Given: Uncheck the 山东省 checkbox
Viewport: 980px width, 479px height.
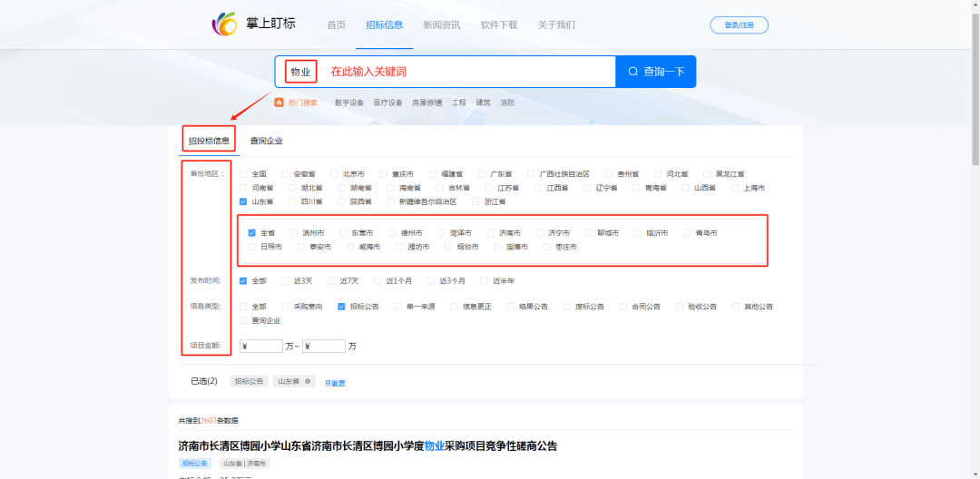Looking at the screenshot, I should [x=244, y=201].
